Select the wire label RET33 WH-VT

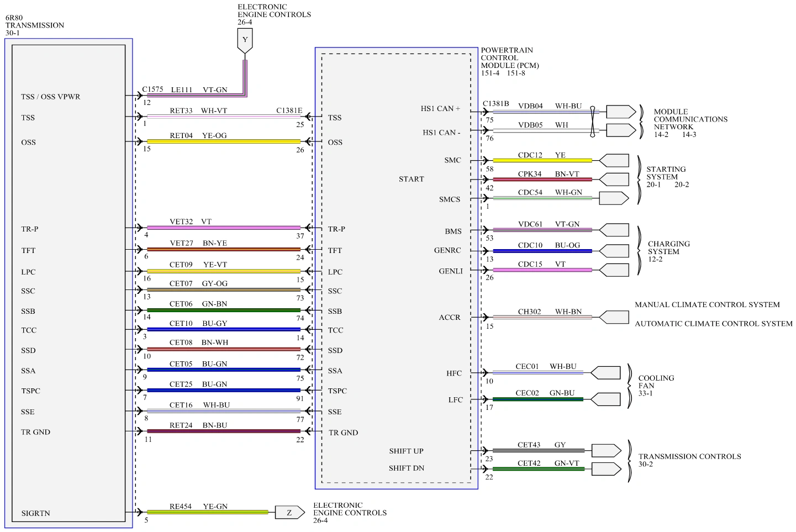click(198, 110)
